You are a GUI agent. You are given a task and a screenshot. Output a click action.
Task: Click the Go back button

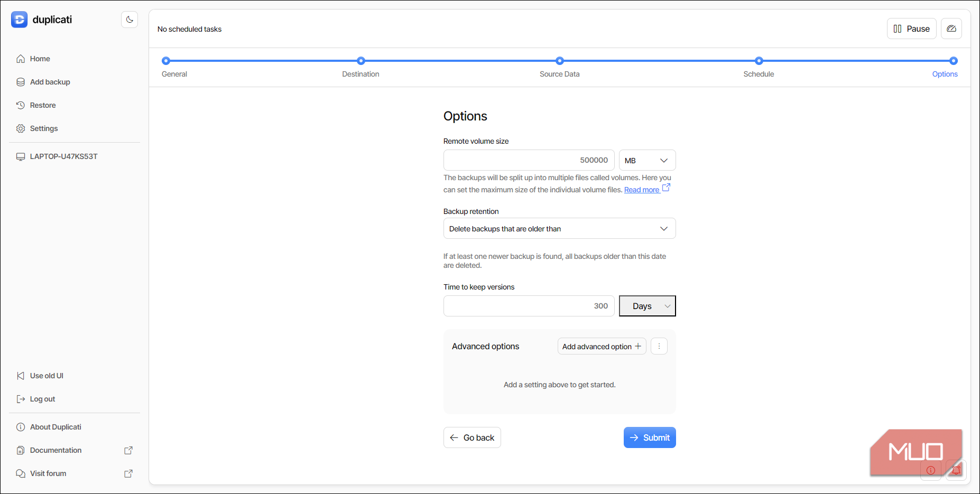(472, 437)
